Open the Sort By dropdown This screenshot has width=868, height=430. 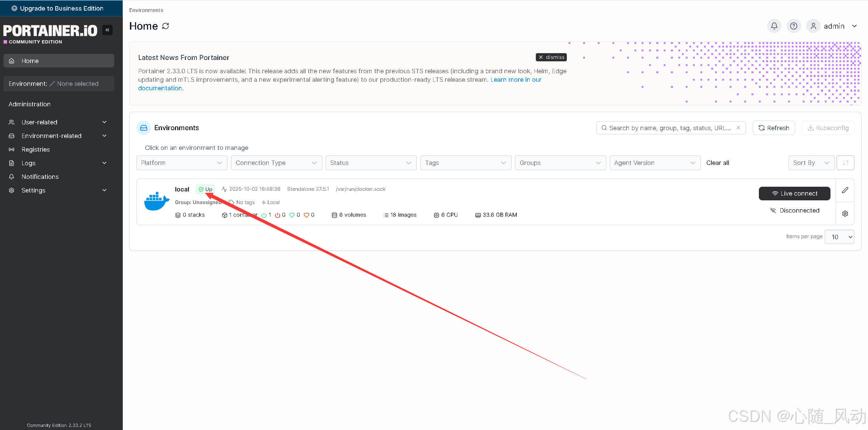(x=811, y=163)
